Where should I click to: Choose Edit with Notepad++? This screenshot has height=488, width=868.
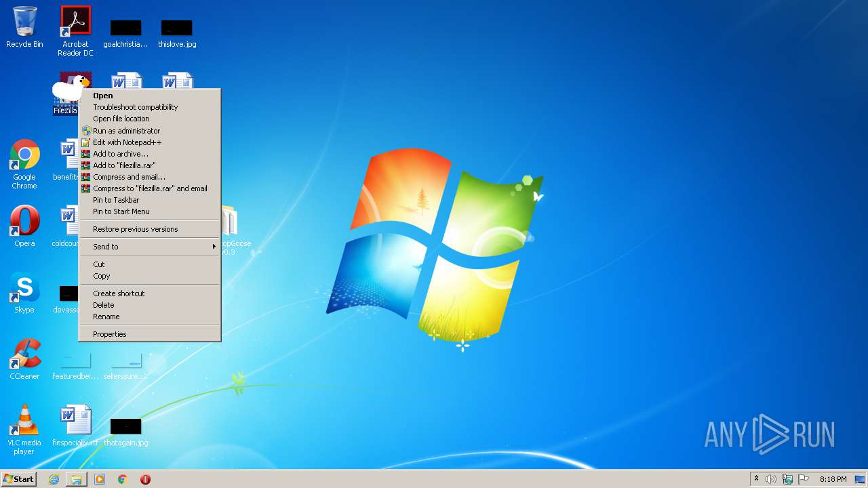point(150,142)
